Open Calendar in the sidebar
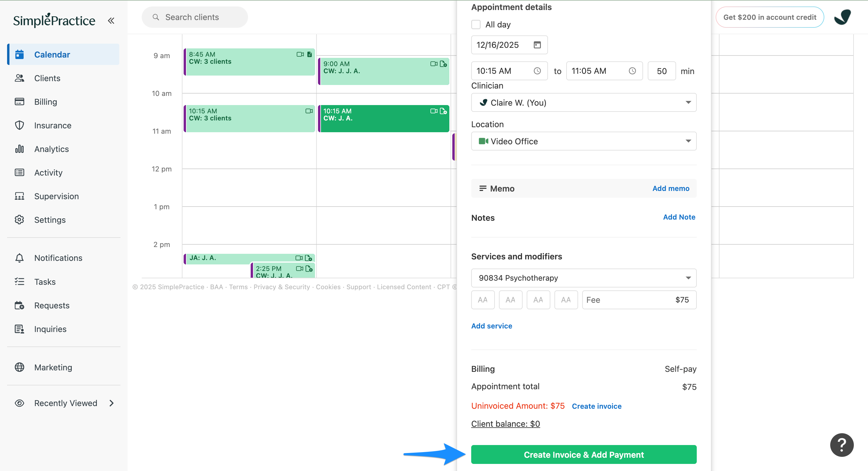The width and height of the screenshot is (868, 471). (x=63, y=54)
